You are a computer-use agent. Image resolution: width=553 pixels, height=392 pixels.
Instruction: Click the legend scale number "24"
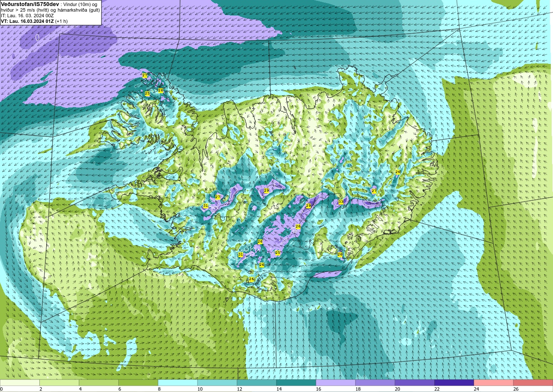477,389
